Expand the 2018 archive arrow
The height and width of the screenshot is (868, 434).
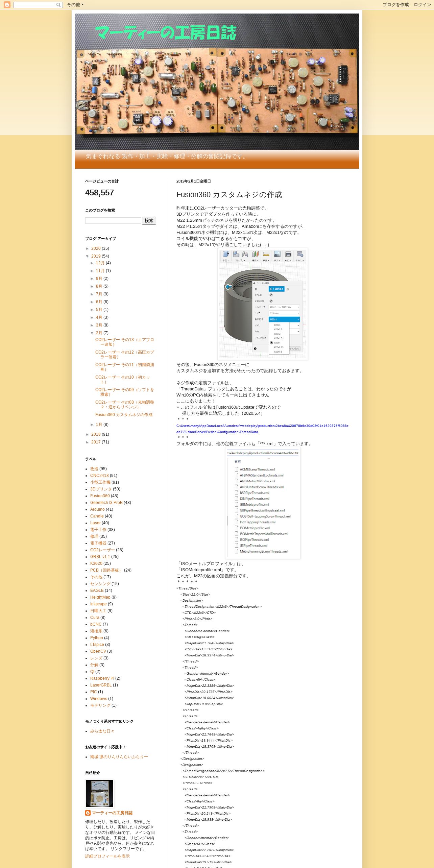pos(88,434)
